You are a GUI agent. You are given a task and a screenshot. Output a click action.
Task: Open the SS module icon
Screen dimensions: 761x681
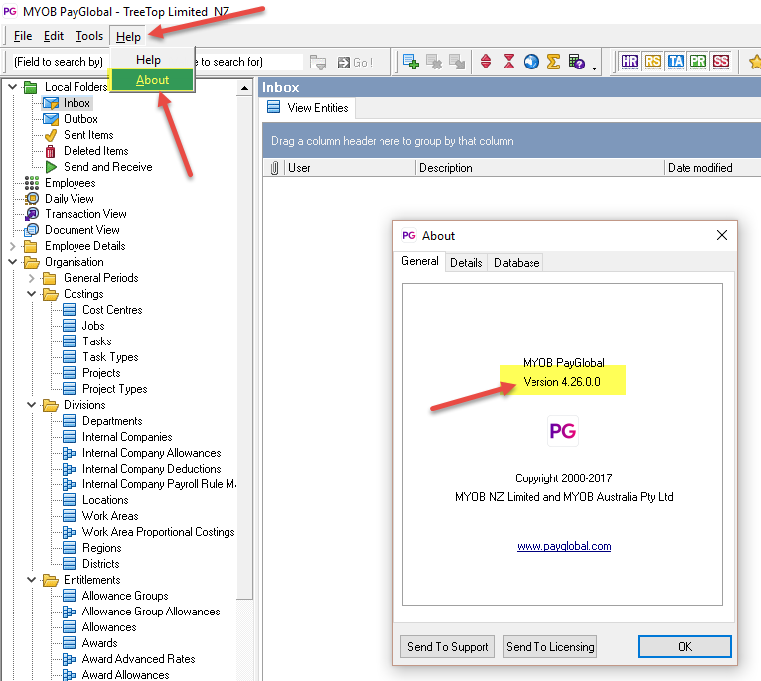pos(721,62)
